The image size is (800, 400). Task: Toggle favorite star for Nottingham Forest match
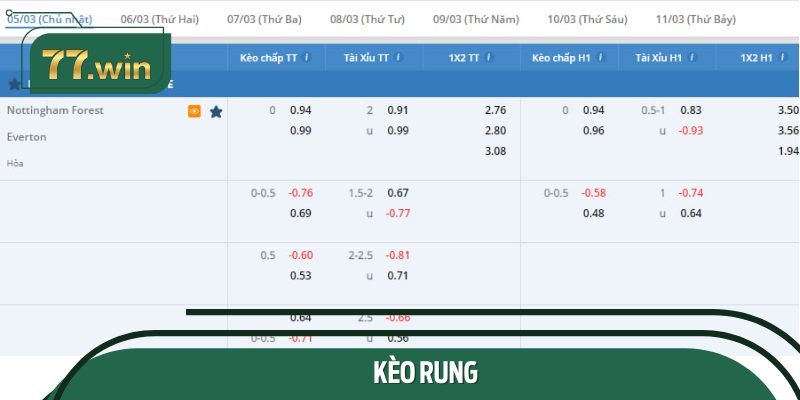coord(216,111)
